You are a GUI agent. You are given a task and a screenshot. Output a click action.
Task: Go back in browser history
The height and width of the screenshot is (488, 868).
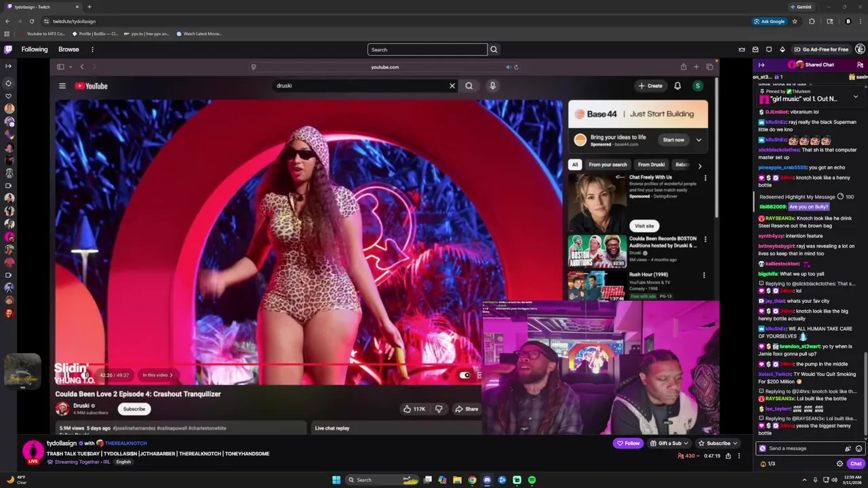pos(7,21)
